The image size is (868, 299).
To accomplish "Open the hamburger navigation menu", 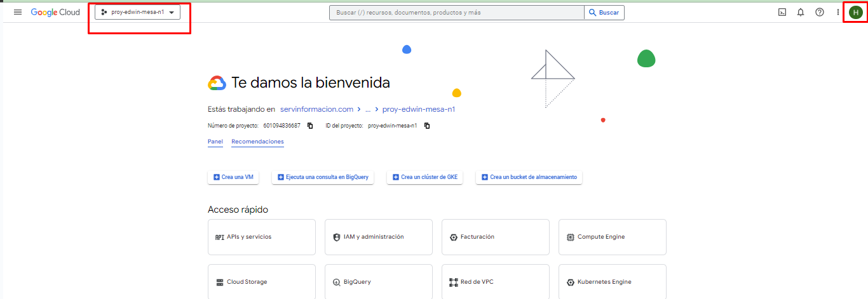I will point(18,12).
